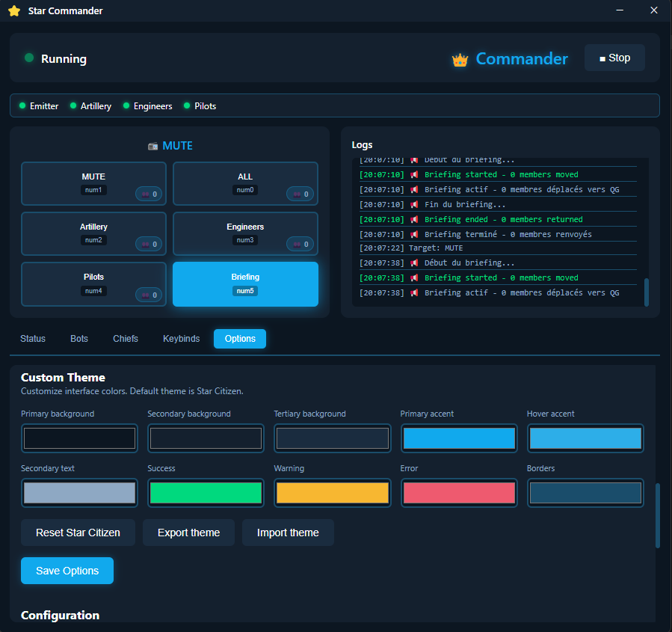The width and height of the screenshot is (672, 632).
Task: Change the Primary accent color swatch
Action: click(x=459, y=438)
